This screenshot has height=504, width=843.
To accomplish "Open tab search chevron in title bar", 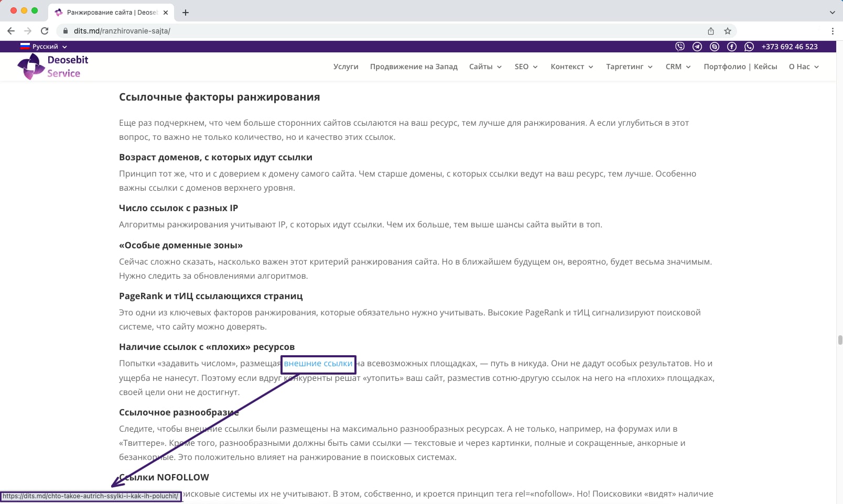I will click(832, 12).
